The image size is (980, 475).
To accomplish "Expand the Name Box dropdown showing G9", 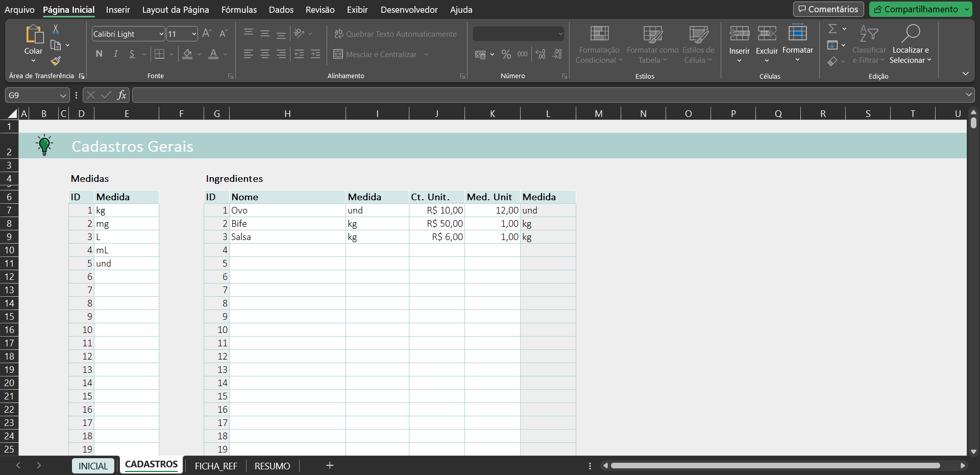I will tap(63, 96).
